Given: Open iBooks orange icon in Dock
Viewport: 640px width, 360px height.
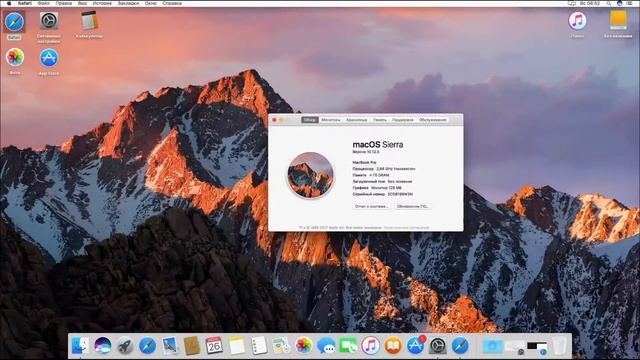Looking at the screenshot, I should click(x=393, y=346).
